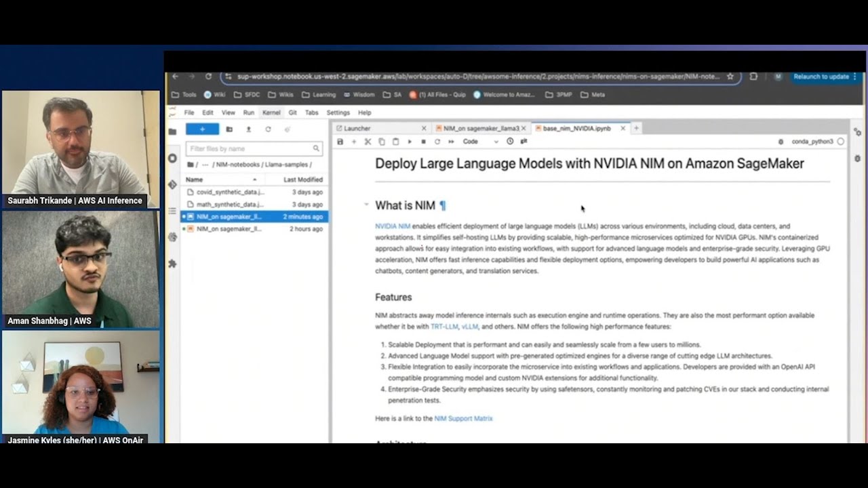Restart kernel and run all cells
868x488 pixels.
point(451,142)
